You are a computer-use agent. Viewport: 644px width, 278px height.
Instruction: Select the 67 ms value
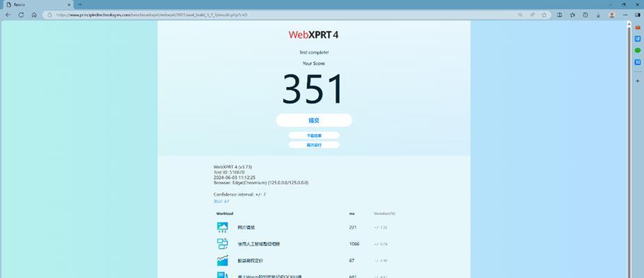(352, 261)
